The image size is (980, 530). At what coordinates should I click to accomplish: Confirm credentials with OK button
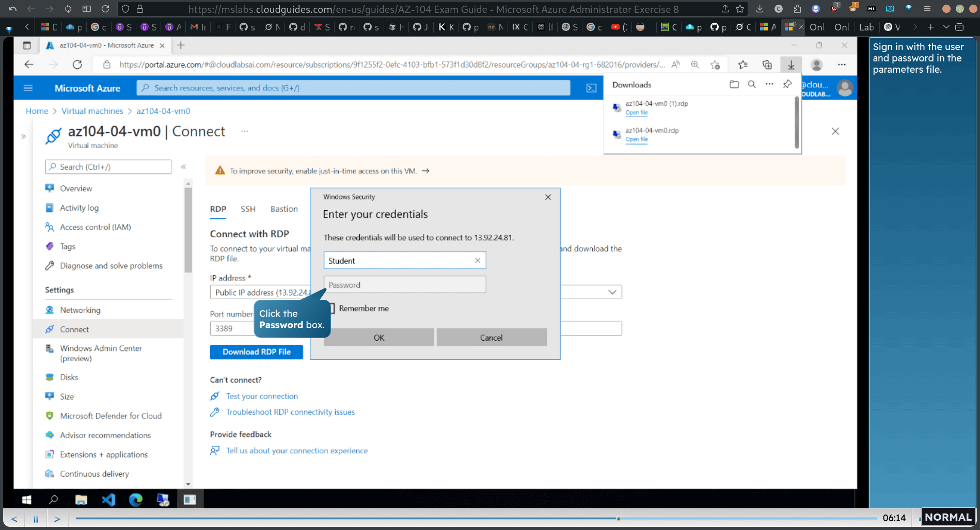(378, 338)
